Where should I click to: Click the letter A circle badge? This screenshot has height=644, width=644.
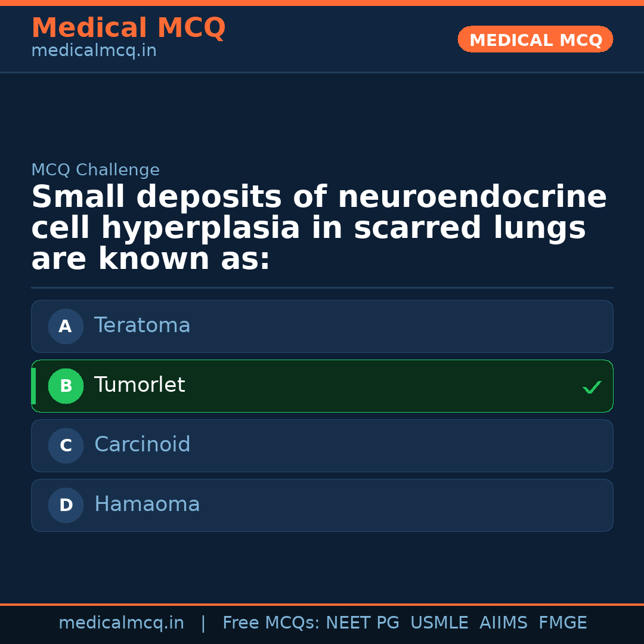click(66, 326)
